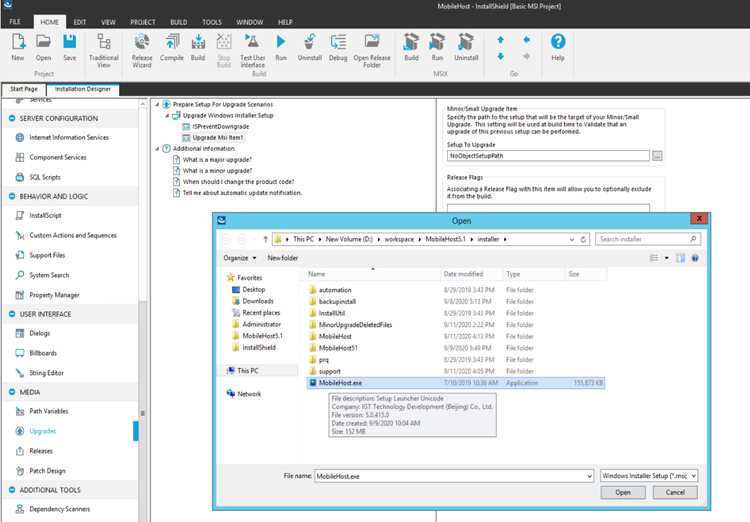Image resolution: width=750 pixels, height=522 pixels.
Task: Open the file type filter dropdown
Action: [693, 476]
